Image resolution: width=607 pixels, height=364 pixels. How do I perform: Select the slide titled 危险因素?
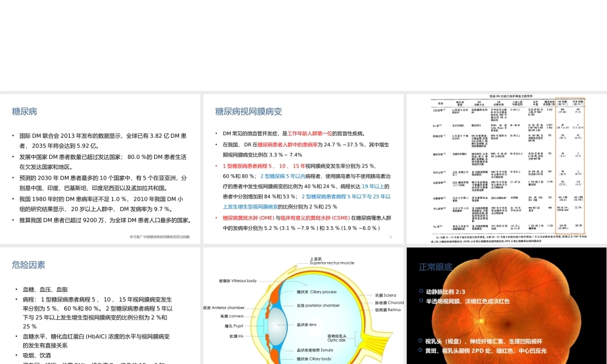pyautogui.click(x=100, y=303)
